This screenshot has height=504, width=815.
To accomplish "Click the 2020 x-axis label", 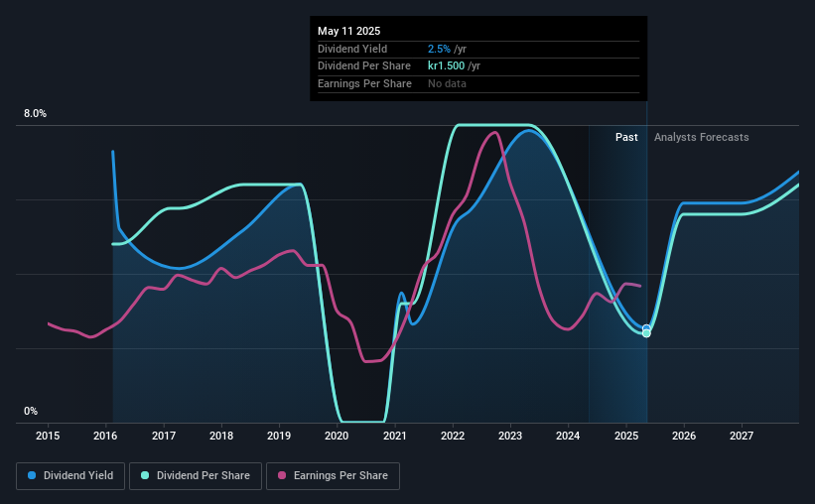I will pyautogui.click(x=337, y=436).
